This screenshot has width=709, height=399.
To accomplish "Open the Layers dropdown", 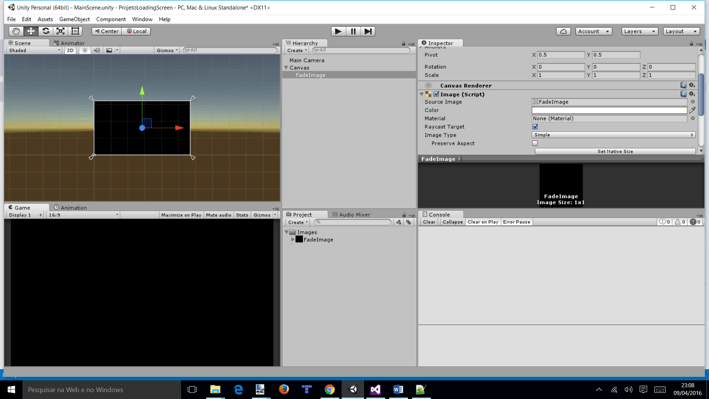I will pos(639,31).
